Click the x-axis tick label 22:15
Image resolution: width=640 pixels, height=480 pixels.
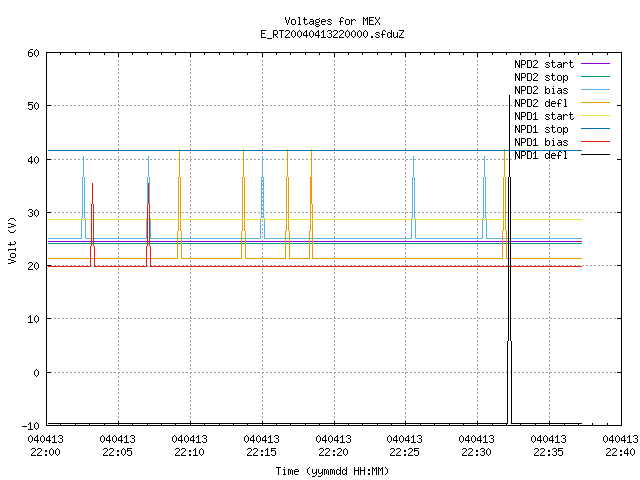pos(261,452)
